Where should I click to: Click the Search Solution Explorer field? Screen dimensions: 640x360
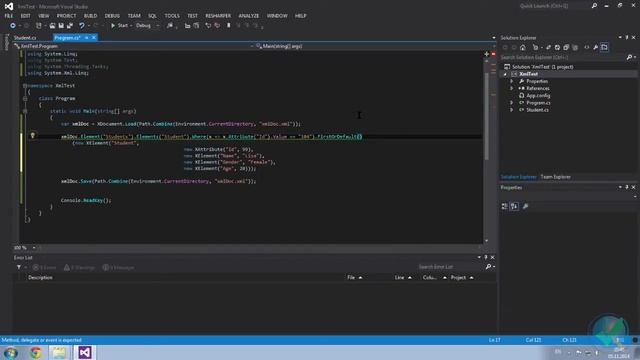(x=563, y=58)
